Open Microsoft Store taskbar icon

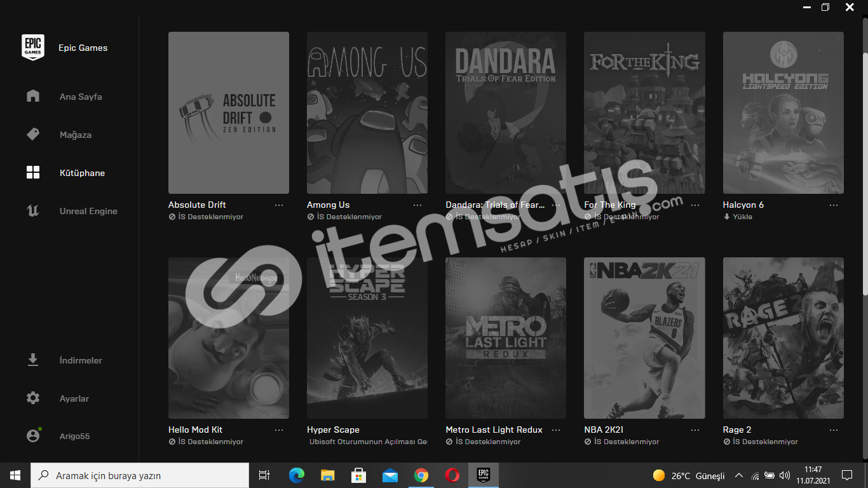[358, 475]
